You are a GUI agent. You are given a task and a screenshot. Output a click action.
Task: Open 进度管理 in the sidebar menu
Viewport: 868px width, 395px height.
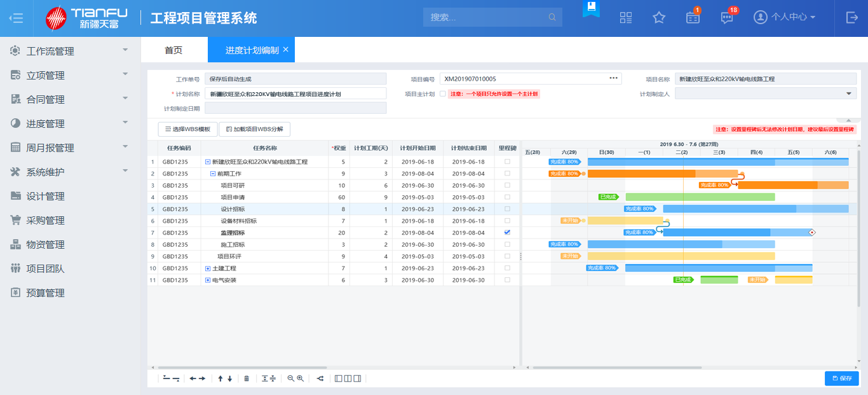click(45, 123)
